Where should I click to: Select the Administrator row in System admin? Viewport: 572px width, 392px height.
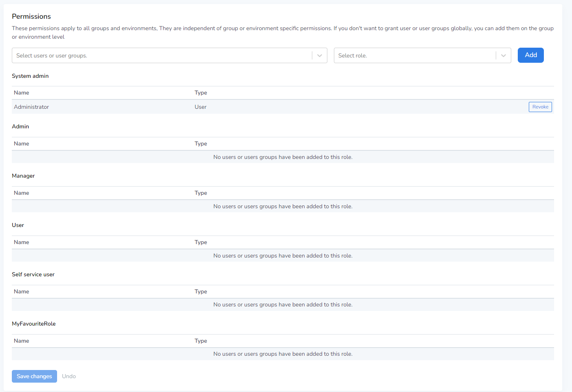coord(31,107)
